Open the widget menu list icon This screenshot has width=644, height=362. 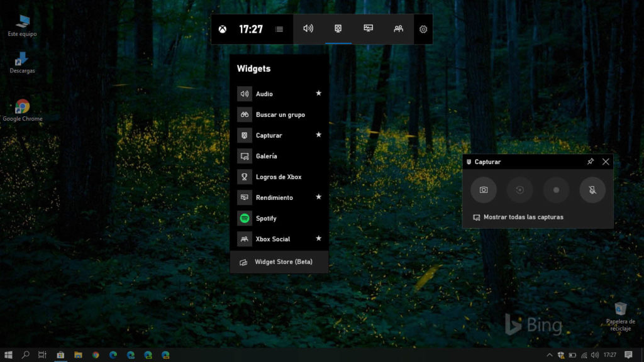pos(279,29)
